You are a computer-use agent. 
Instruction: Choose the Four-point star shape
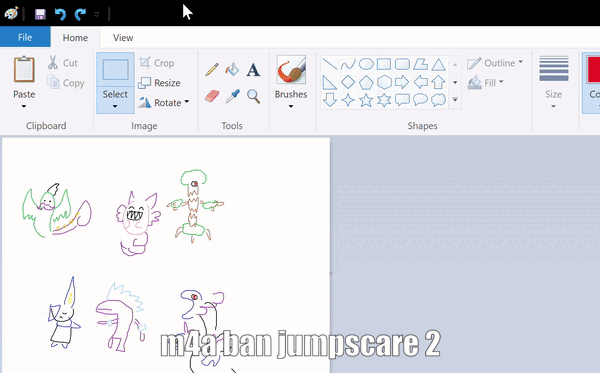tap(348, 100)
